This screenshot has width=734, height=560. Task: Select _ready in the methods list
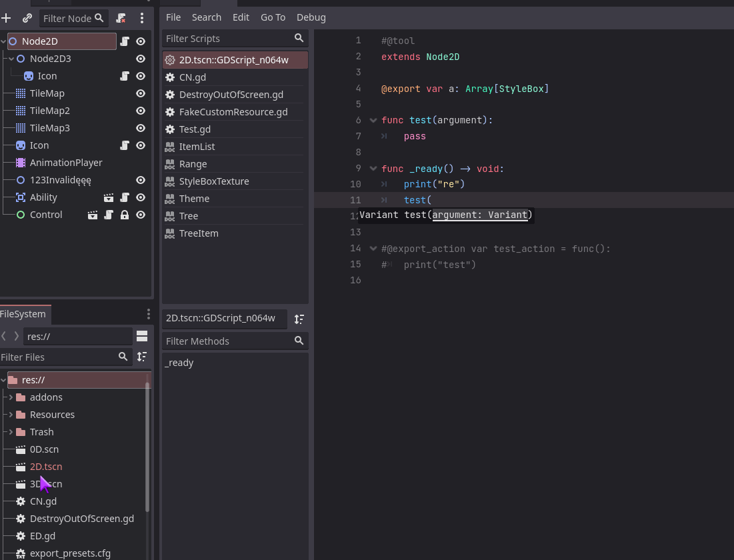pyautogui.click(x=179, y=362)
